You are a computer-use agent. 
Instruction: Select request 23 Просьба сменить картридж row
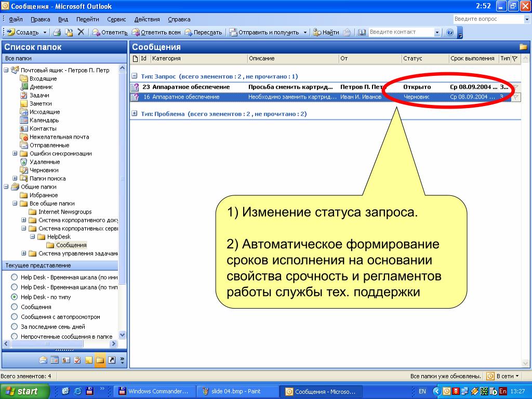click(326, 87)
